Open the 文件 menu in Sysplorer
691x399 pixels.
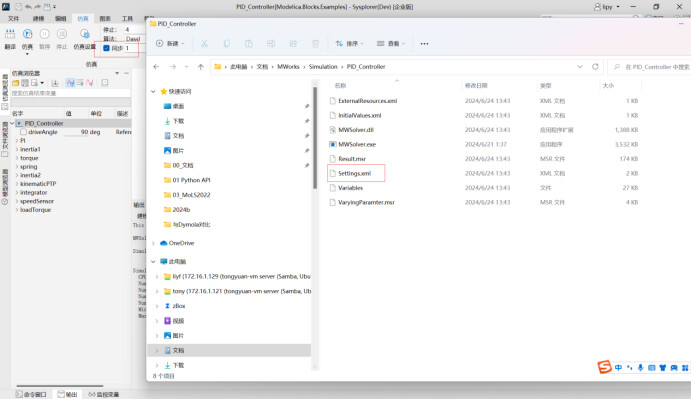click(x=14, y=19)
